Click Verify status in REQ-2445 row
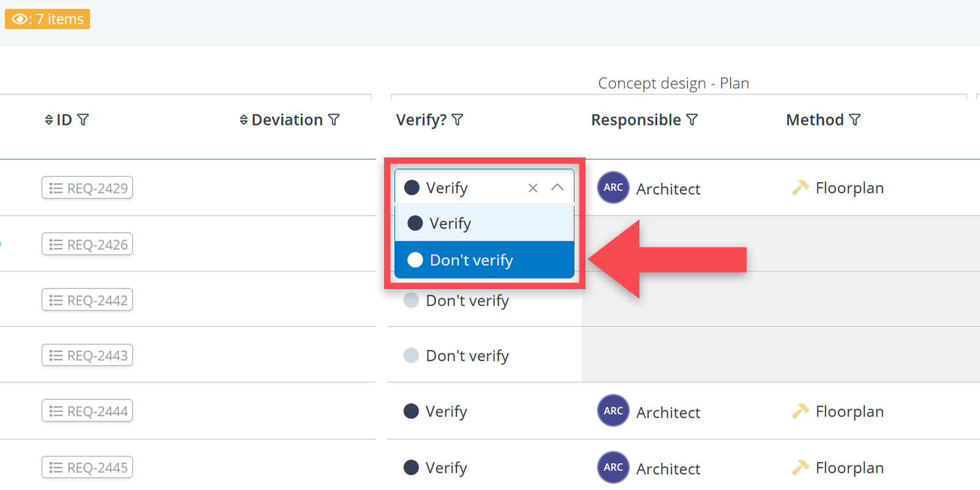980x490 pixels. coord(445,468)
